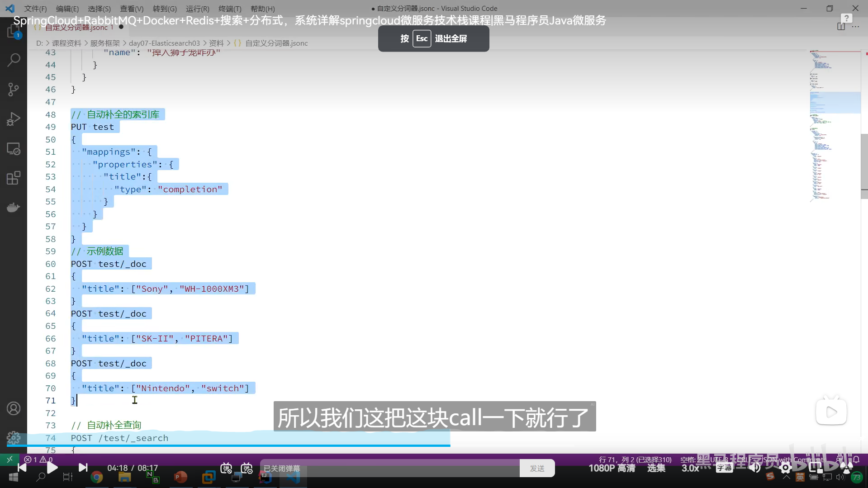Play the video
Screen dimensions: 868x488
(x=52, y=468)
